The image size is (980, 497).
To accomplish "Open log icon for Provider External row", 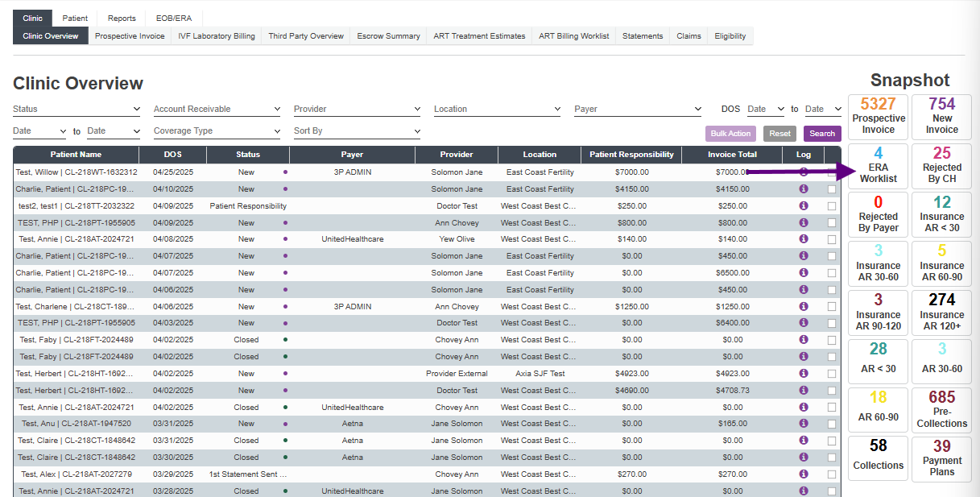I will (803, 374).
